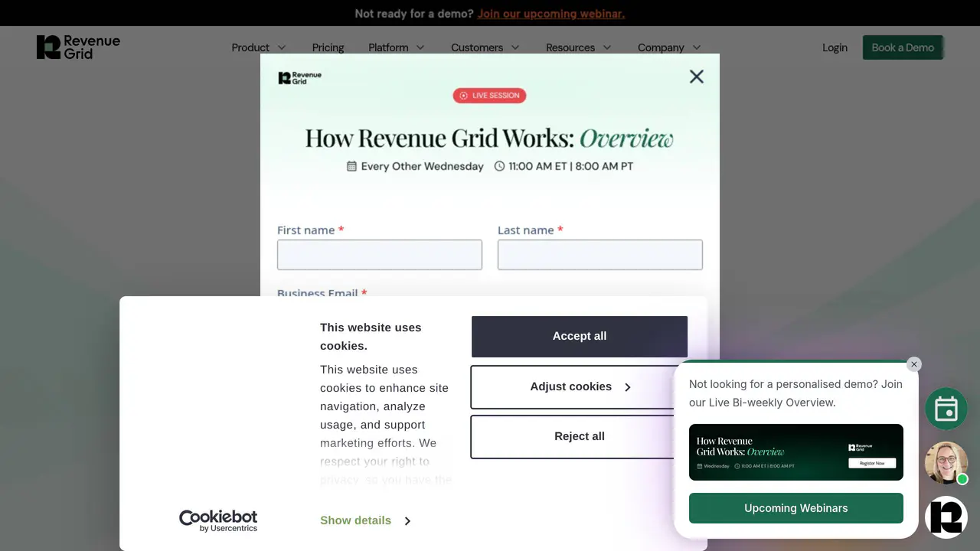Open the Pricing page
The image size is (980, 551).
(328, 47)
